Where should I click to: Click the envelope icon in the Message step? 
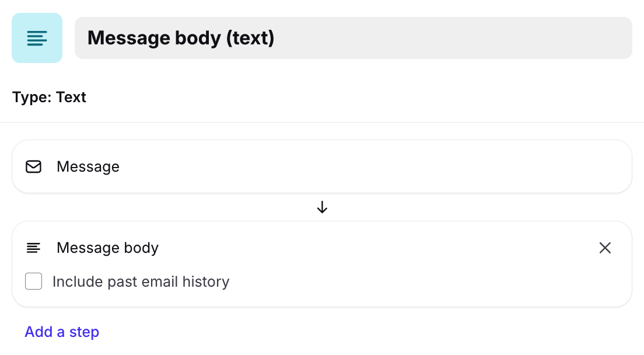coord(34,167)
